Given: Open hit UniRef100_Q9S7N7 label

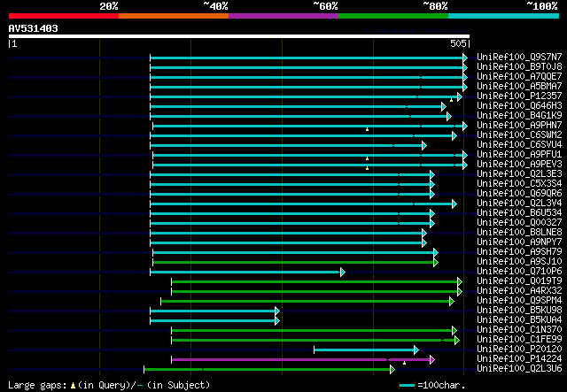Looking at the screenshot, I should (519, 58).
